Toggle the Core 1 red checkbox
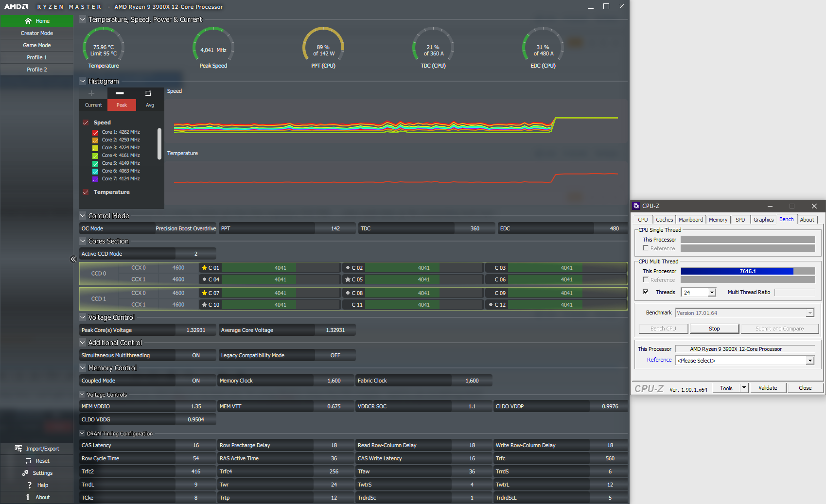Viewport: 826px width, 504px height. (x=95, y=132)
